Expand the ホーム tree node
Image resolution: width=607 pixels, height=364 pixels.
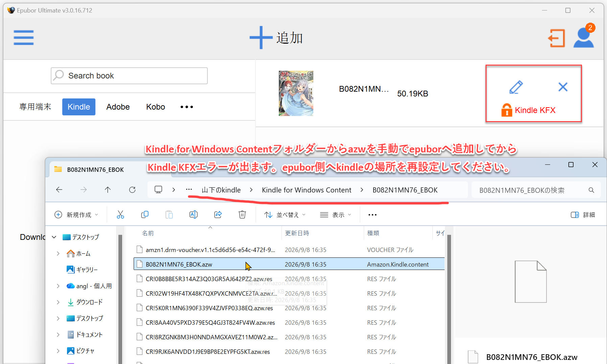[58, 253]
